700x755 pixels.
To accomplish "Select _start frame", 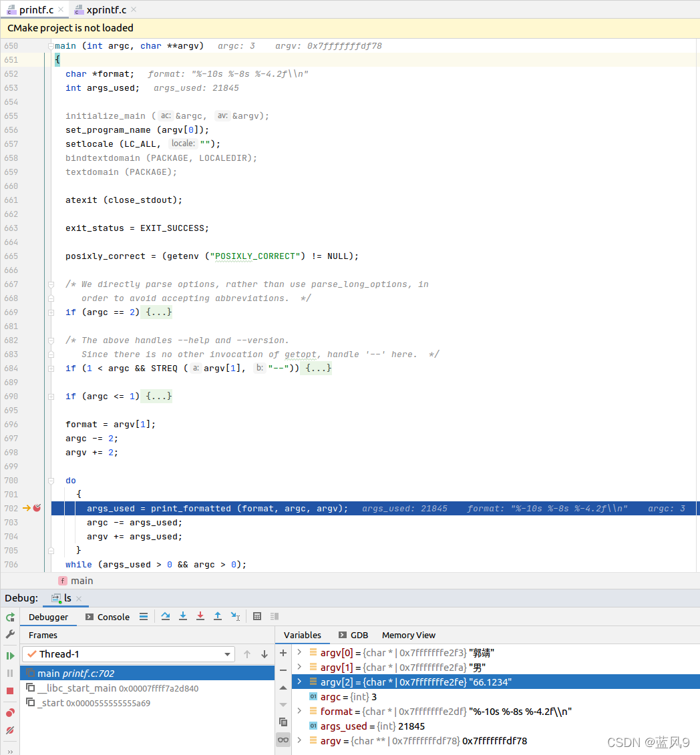I will tap(148, 703).
